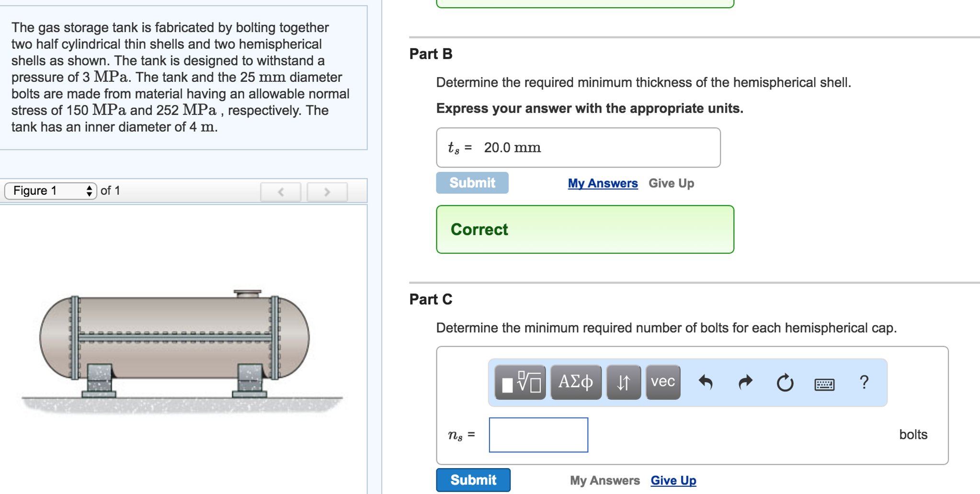Open My Answers for Part B
Screen dimensions: 980x494
603,183
